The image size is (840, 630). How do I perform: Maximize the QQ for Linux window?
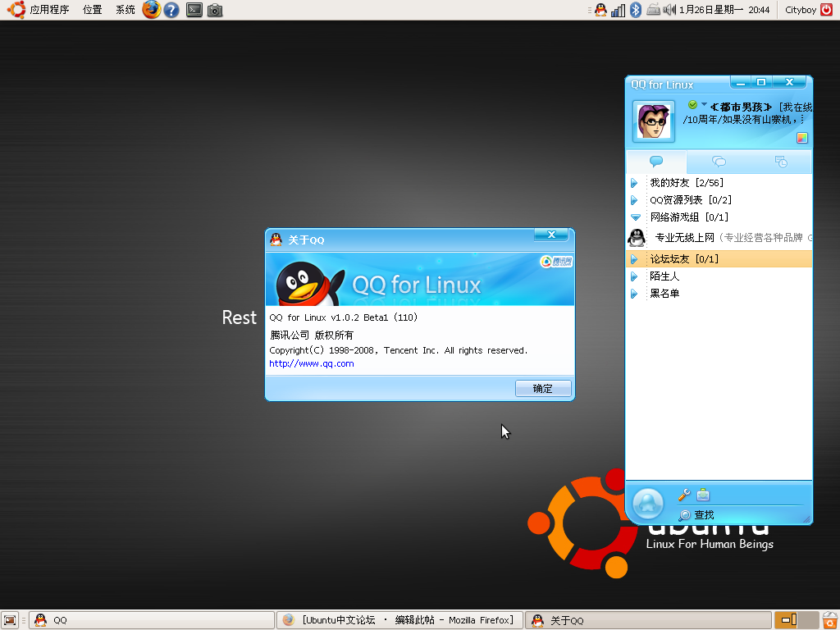pyautogui.click(x=761, y=83)
